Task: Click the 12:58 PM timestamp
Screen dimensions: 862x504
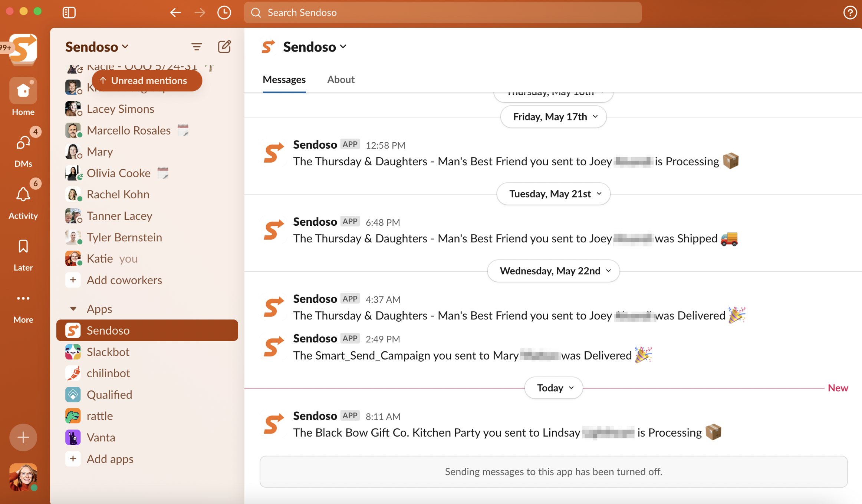Action: pos(385,145)
